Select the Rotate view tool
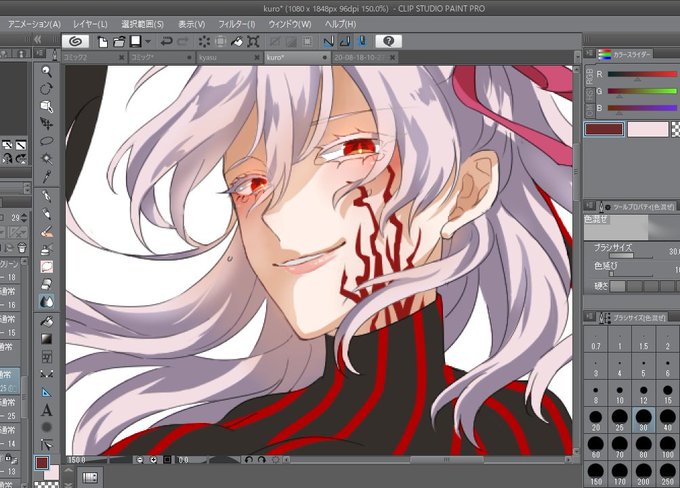This screenshot has height=488, width=680. click(46, 89)
